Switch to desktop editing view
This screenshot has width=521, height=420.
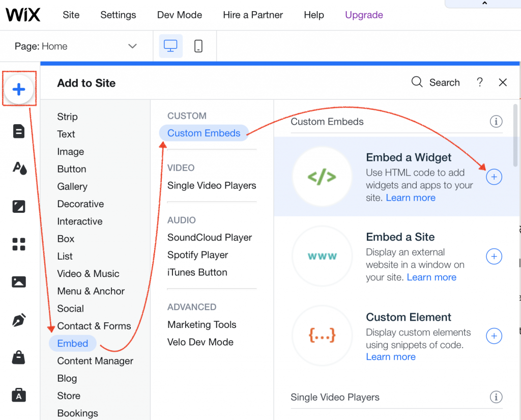pos(170,46)
